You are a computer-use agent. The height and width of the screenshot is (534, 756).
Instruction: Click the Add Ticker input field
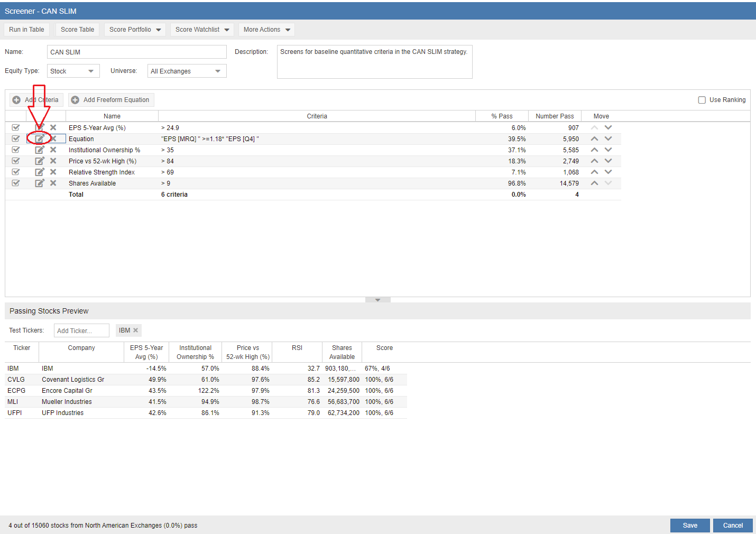pyautogui.click(x=81, y=331)
